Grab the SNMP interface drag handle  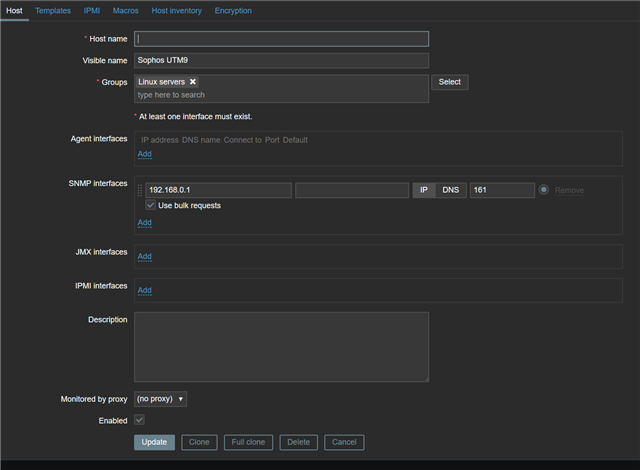point(140,190)
